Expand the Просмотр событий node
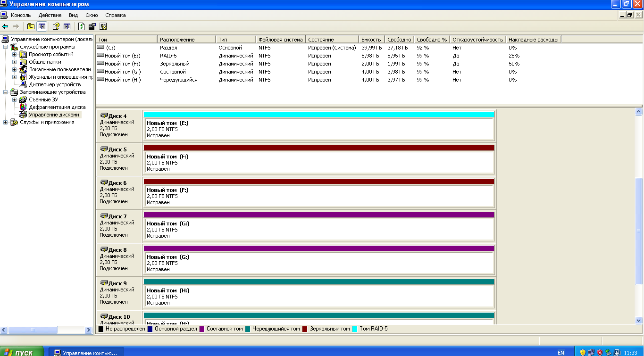Image resolution: width=644 pixels, height=356 pixels. coord(14,54)
